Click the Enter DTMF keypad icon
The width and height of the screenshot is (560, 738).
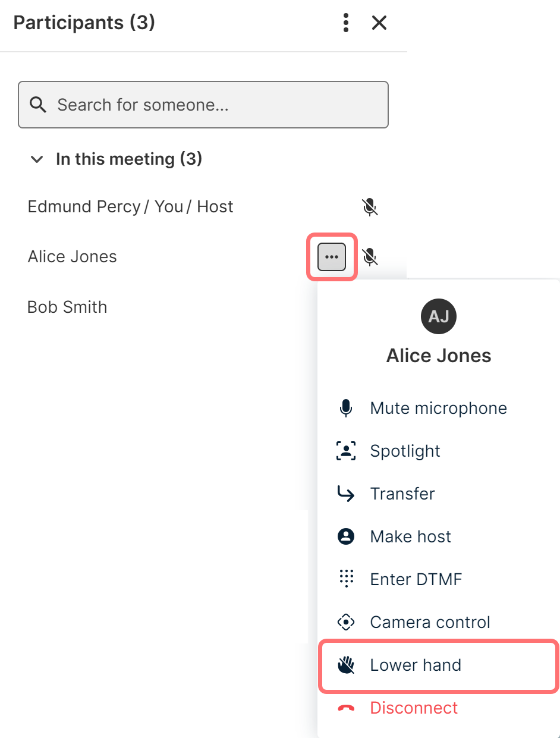(x=346, y=579)
